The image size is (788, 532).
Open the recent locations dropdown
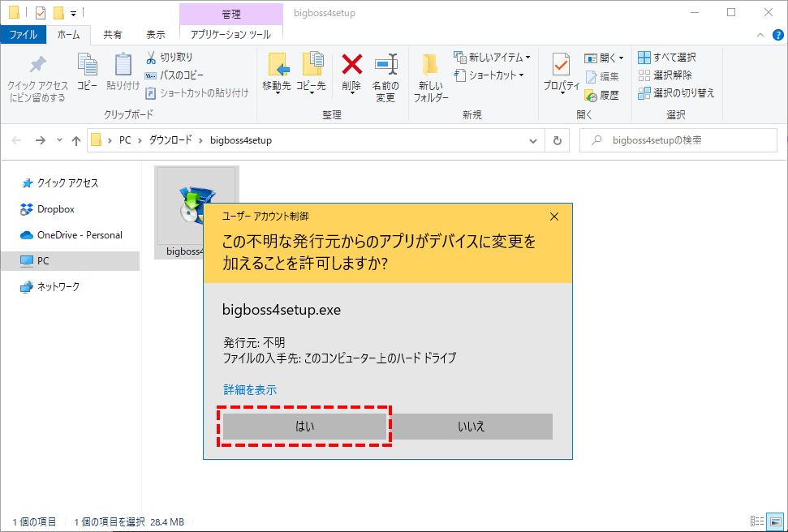tap(59, 140)
